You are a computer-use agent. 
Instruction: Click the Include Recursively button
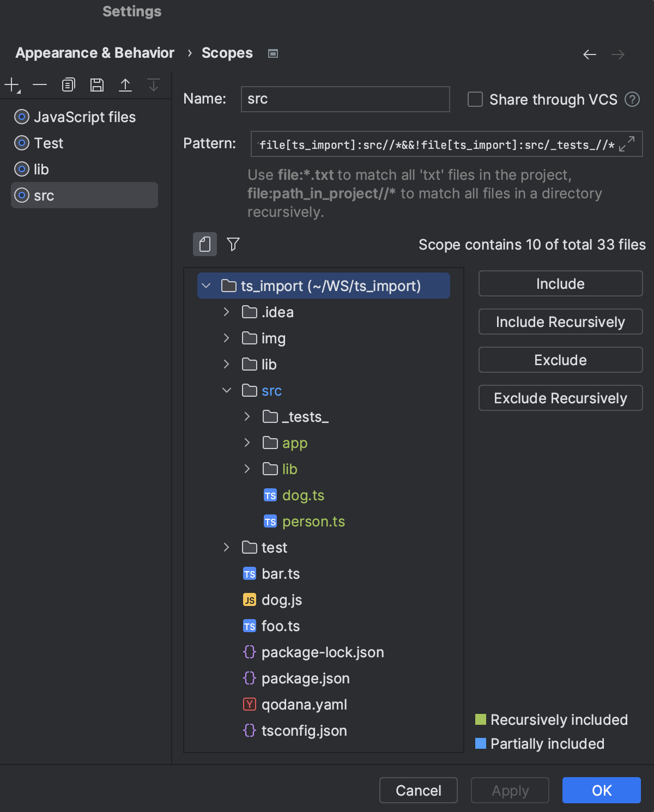click(x=560, y=322)
